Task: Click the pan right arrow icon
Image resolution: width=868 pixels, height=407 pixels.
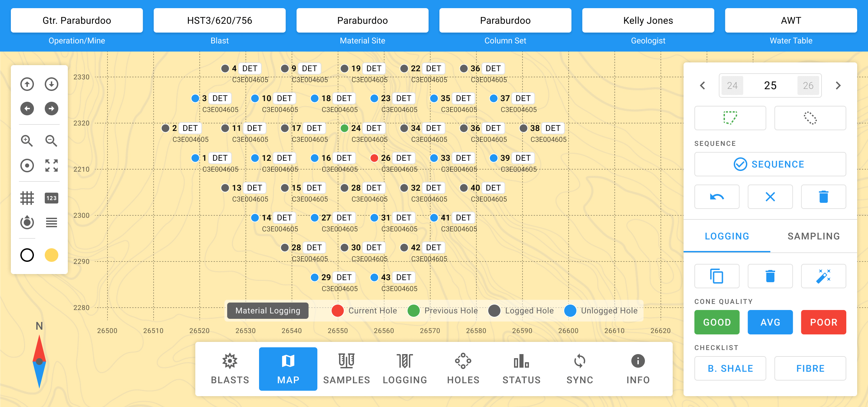Action: coord(51,109)
